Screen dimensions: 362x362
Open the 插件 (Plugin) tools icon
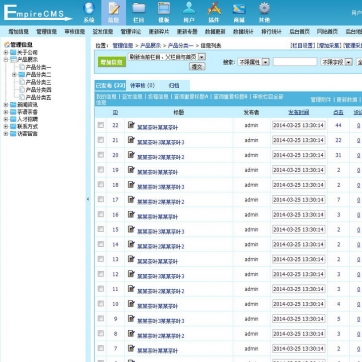click(214, 12)
